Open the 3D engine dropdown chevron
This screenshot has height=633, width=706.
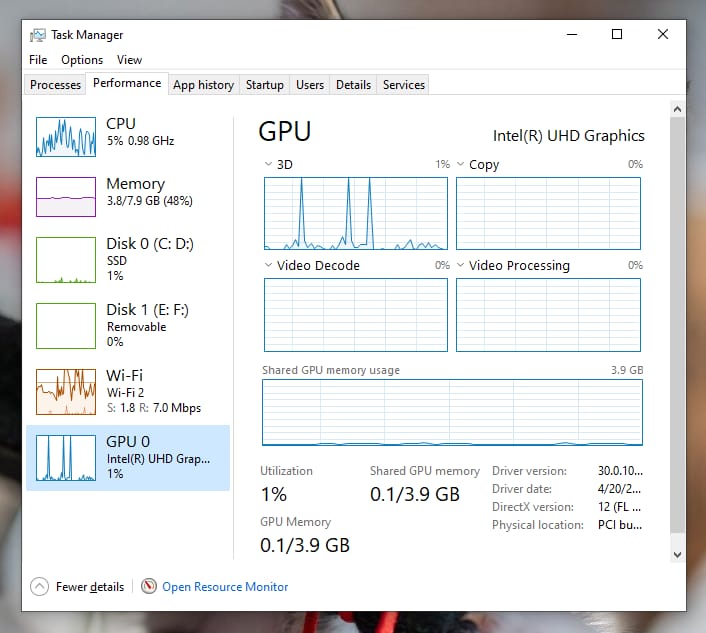pyautogui.click(x=268, y=164)
